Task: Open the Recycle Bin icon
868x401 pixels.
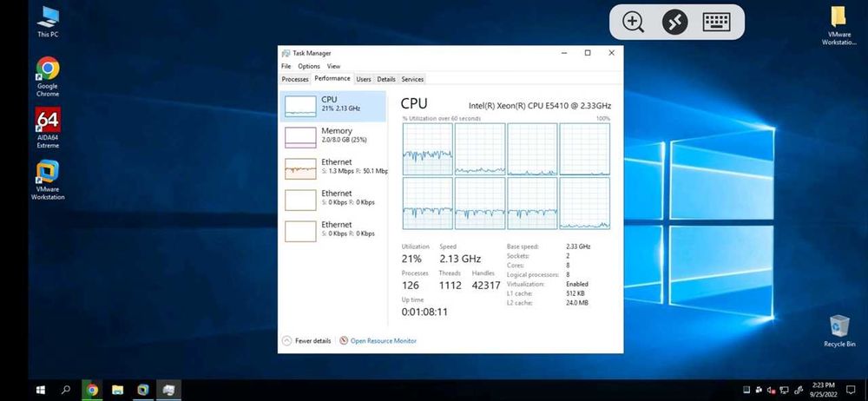Action: (839, 331)
